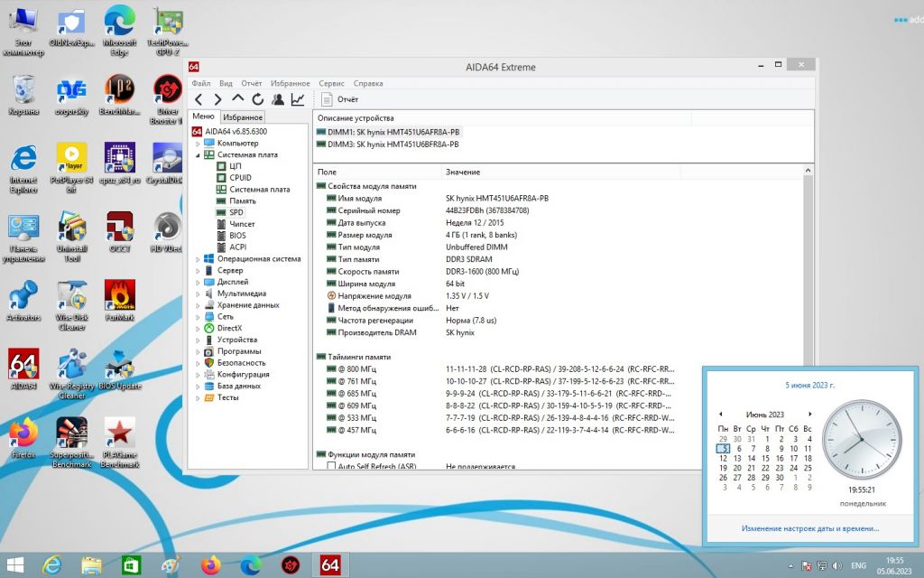The image size is (924, 578).
Task: Expand the Тесты tree node
Action: point(198,397)
